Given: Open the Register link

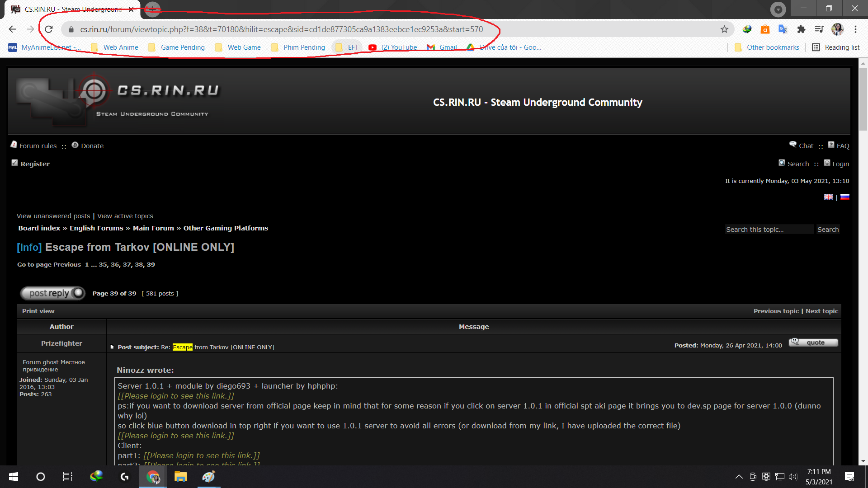Looking at the screenshot, I should pos(35,164).
